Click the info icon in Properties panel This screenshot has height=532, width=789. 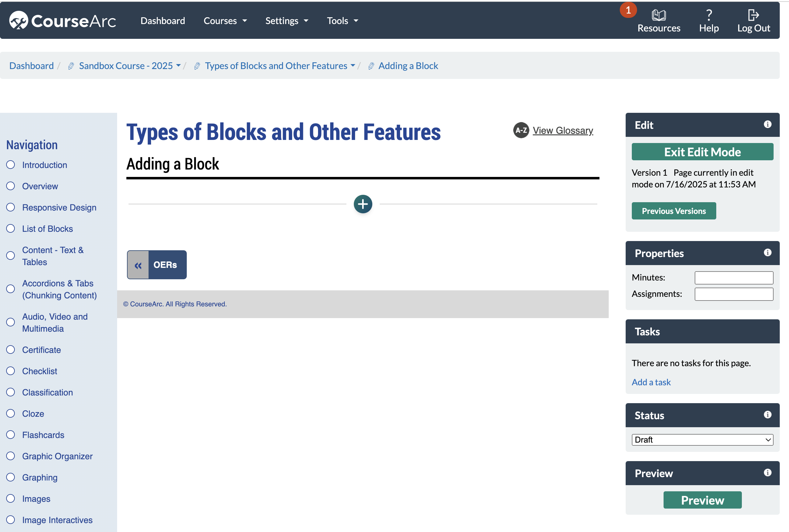767,253
